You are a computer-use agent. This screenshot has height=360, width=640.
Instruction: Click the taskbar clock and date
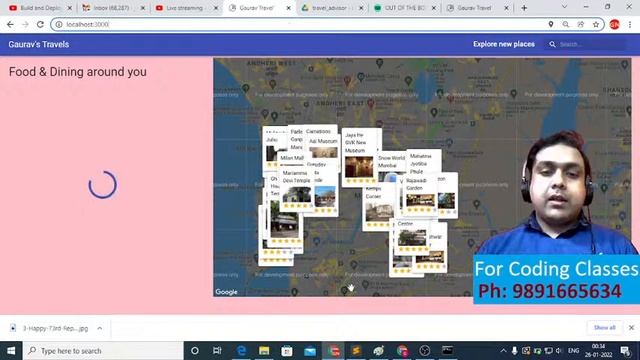598,351
